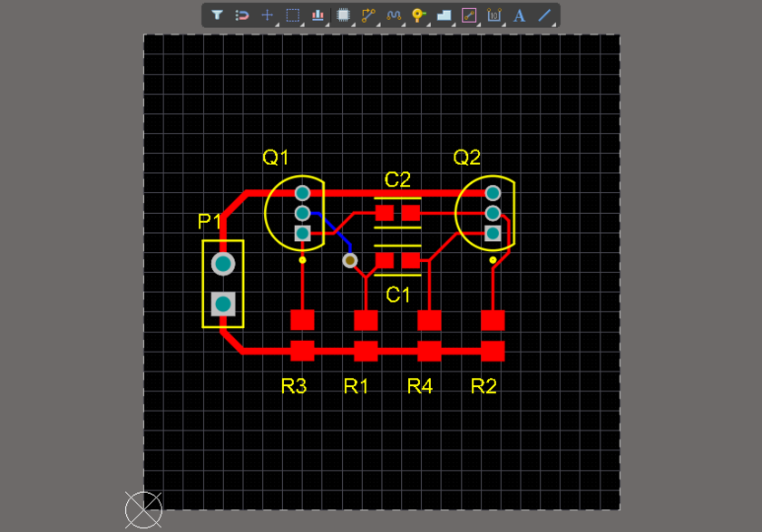Image resolution: width=762 pixels, height=532 pixels.
Task: Click the bar chart toolbar icon
Action: coord(317,15)
